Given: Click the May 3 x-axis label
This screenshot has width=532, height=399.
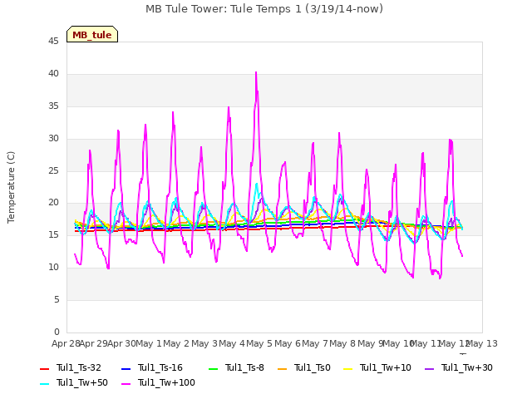Looking at the screenshot, I should click(x=204, y=343).
